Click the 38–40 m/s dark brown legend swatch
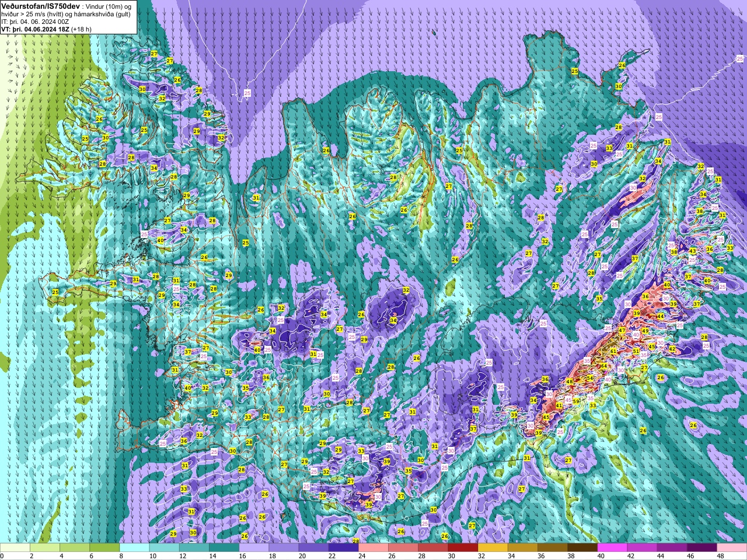 [x=582, y=547]
